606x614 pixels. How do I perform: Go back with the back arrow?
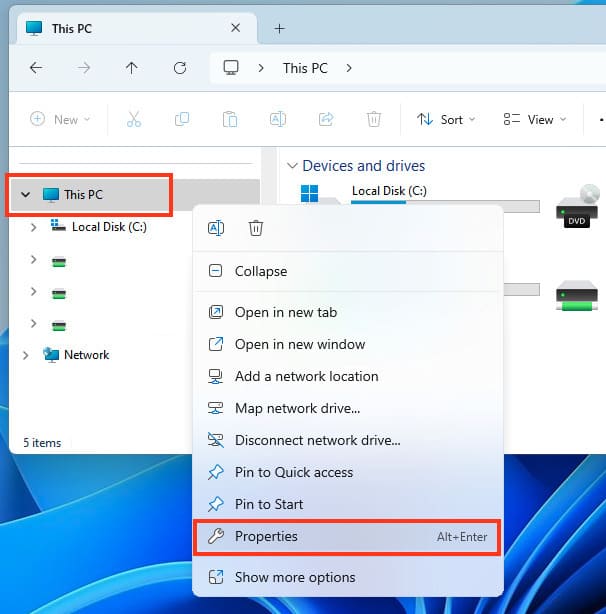click(x=36, y=68)
